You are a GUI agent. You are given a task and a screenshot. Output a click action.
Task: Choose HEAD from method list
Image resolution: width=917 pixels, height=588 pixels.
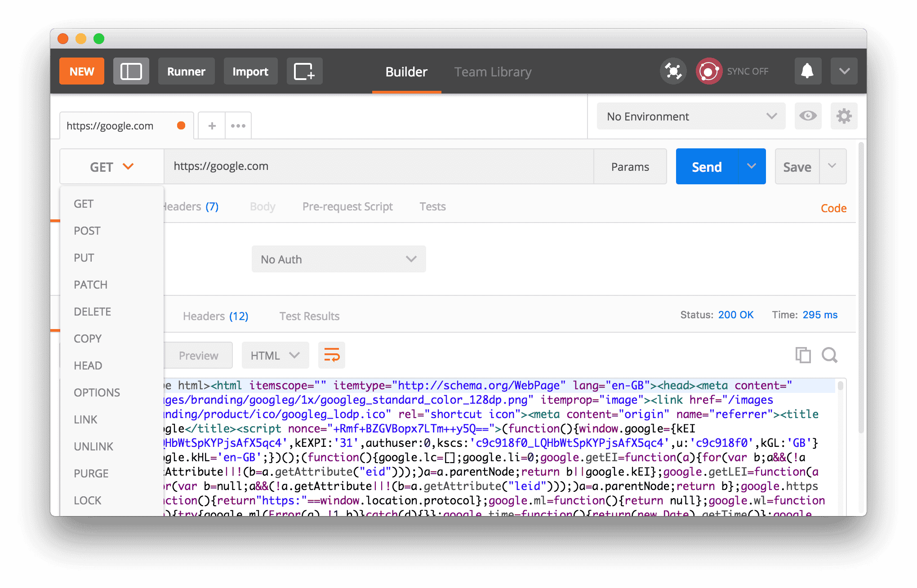[x=111, y=365]
